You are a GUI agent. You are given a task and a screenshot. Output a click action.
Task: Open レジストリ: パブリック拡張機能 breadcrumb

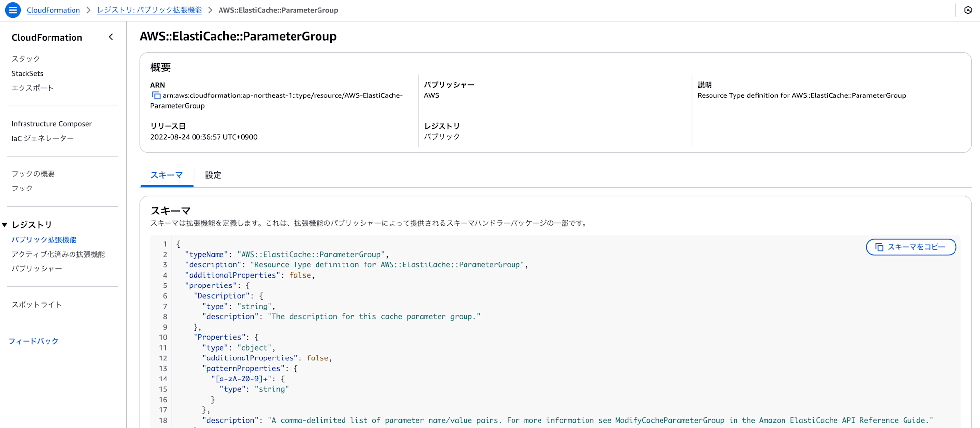coord(149,10)
